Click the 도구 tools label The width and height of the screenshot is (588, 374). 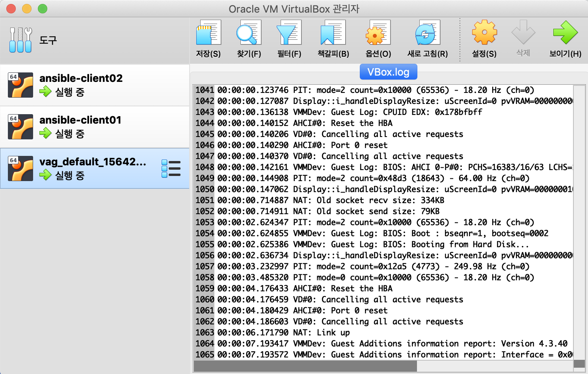(x=48, y=40)
